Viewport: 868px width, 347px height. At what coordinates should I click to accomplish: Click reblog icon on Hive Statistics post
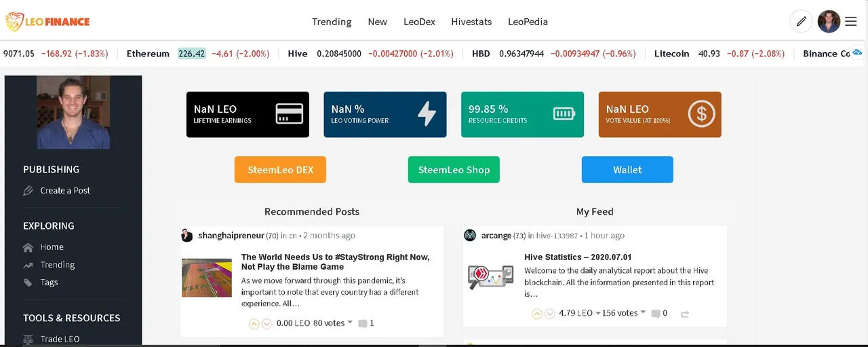(x=685, y=314)
